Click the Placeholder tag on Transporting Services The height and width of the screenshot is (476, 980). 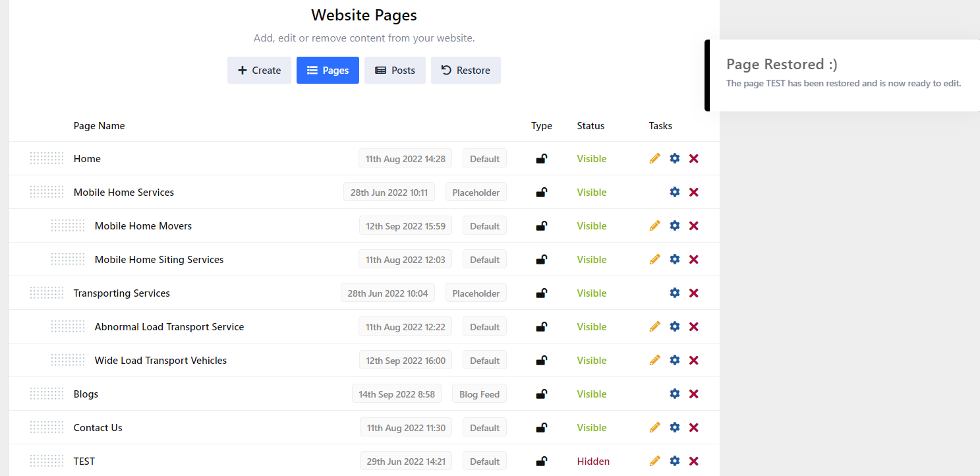pyautogui.click(x=476, y=293)
